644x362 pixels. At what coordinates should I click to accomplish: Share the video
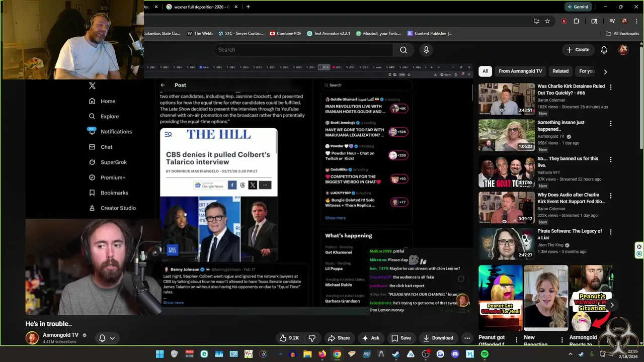pos(339,338)
